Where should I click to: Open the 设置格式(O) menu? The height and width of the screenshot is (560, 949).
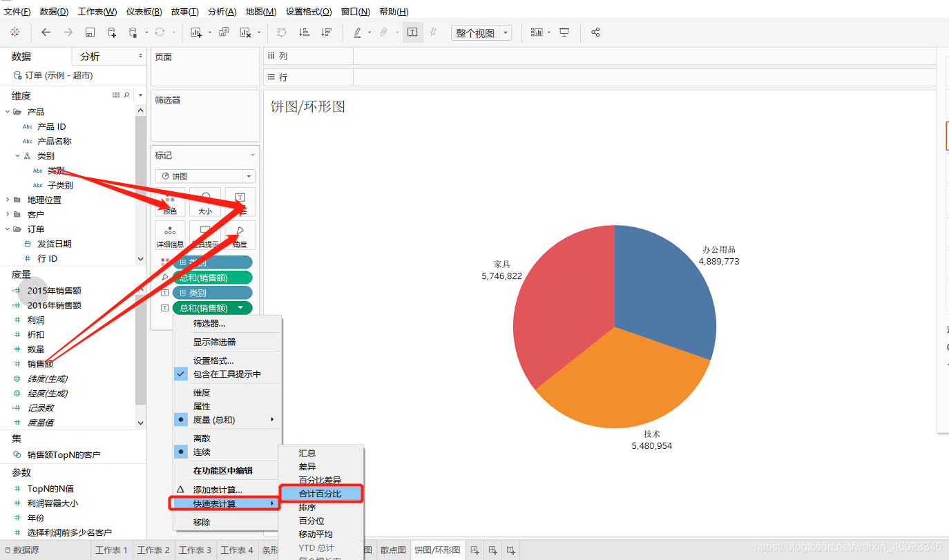(x=309, y=12)
